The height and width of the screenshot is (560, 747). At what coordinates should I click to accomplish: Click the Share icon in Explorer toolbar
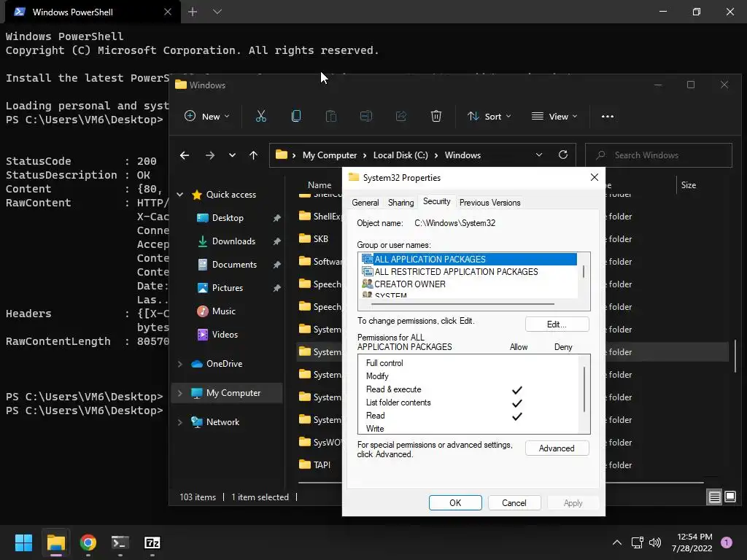tap(401, 116)
